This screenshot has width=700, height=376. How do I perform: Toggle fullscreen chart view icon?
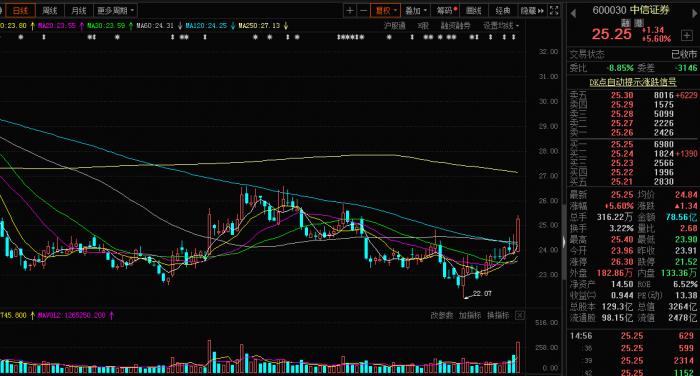pyautogui.click(x=554, y=11)
